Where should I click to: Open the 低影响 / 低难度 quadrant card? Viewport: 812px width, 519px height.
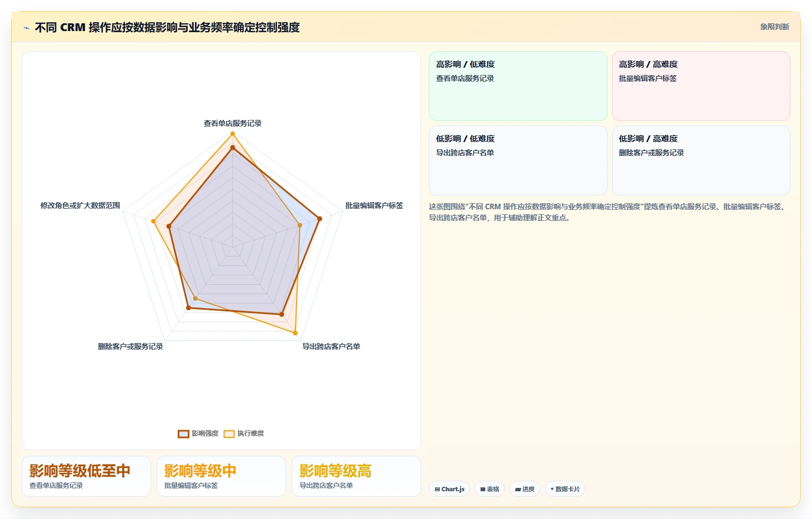pos(518,160)
